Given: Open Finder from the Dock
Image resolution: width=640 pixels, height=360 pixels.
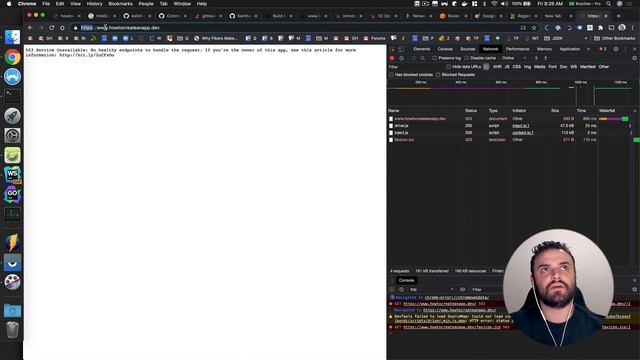Looking at the screenshot, I should pos(12,37).
